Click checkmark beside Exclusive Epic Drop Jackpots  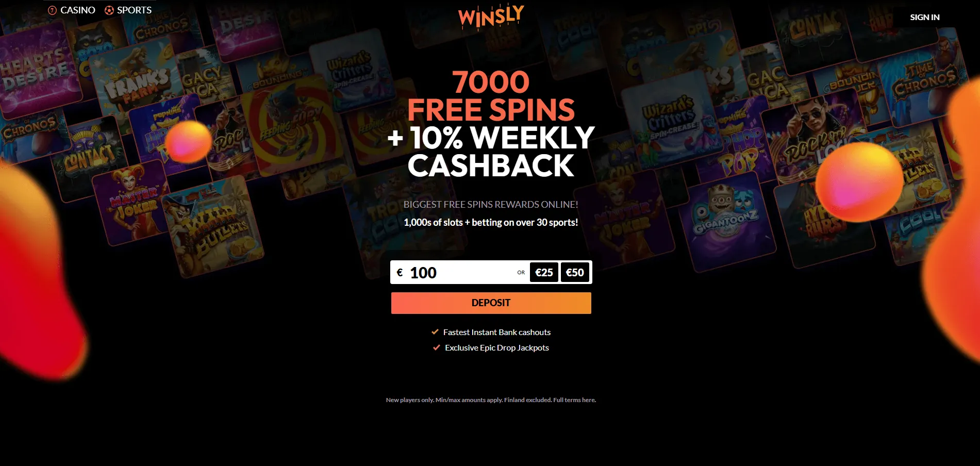tap(437, 347)
